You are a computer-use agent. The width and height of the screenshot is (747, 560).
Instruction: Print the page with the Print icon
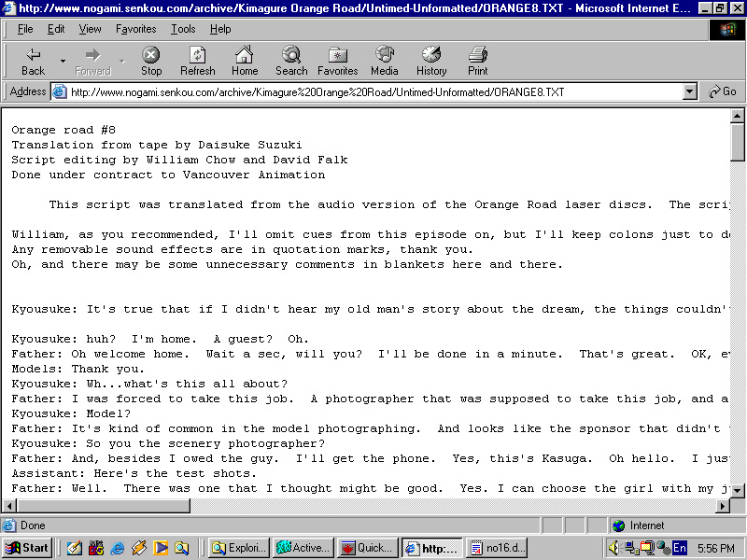(x=478, y=61)
